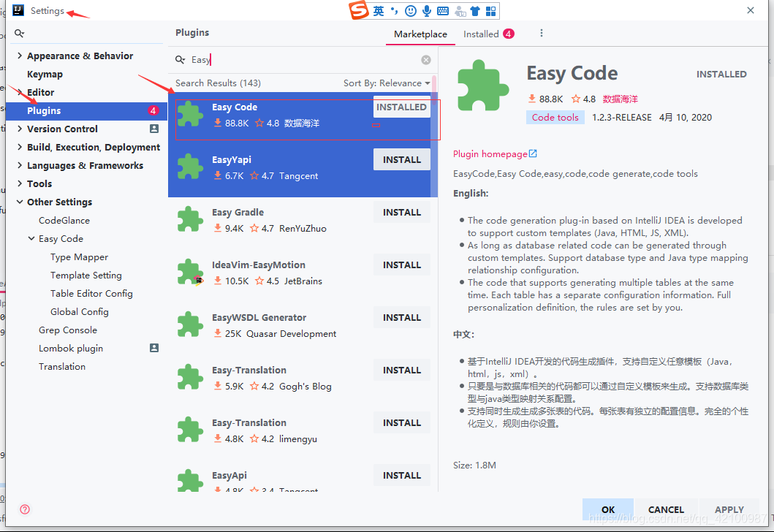Click the help question mark icon
774x532 pixels.
click(25, 509)
